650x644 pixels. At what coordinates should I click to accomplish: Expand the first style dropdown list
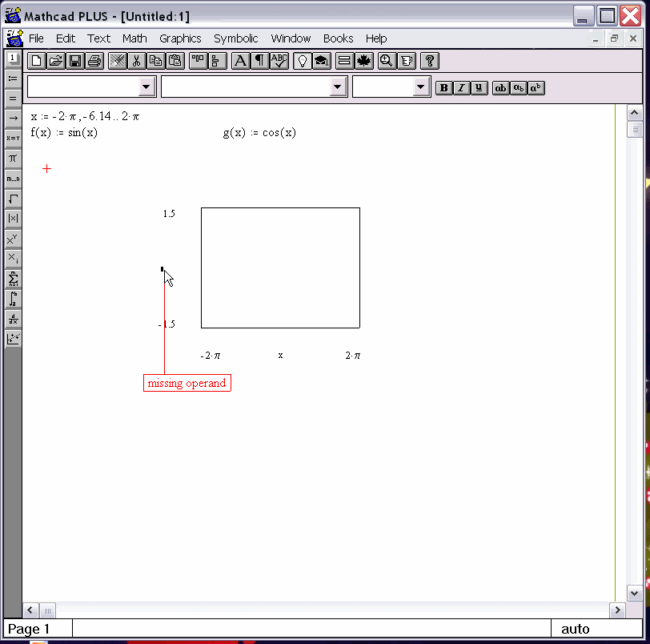point(146,87)
